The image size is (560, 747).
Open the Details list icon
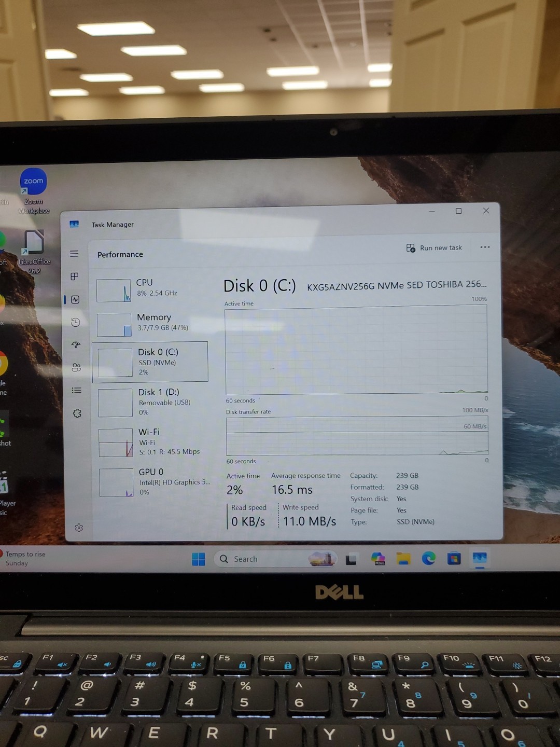(77, 390)
